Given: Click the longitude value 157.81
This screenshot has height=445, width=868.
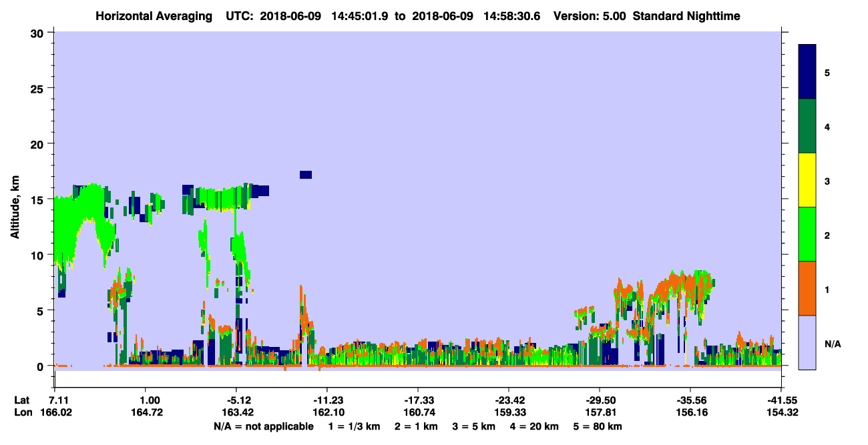Looking at the screenshot, I should (x=600, y=413).
